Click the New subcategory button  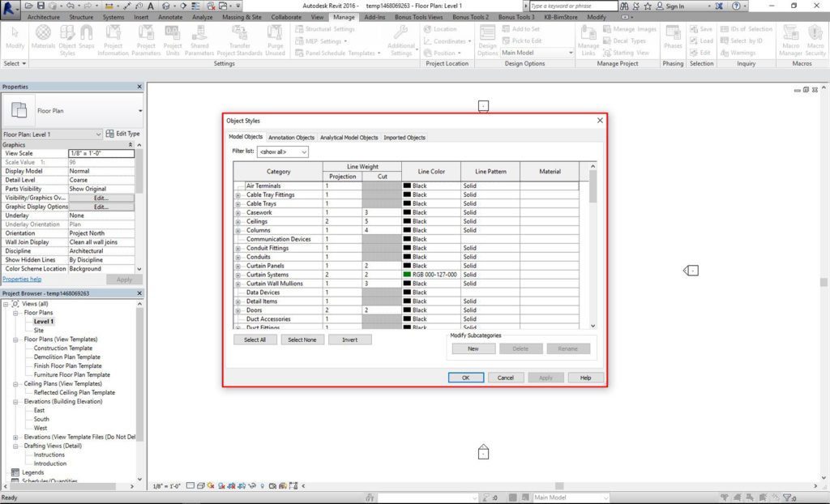473,349
